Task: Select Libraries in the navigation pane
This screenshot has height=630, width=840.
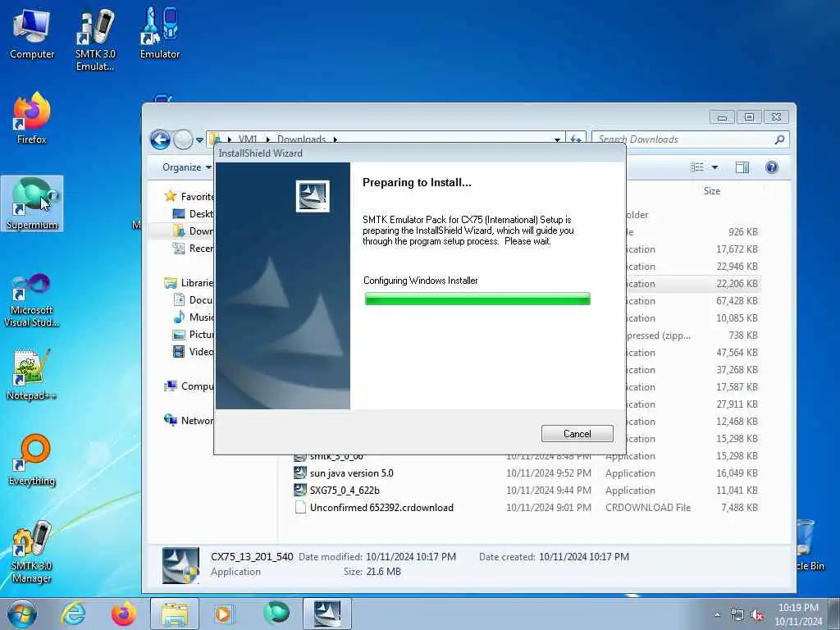Action: [x=189, y=282]
